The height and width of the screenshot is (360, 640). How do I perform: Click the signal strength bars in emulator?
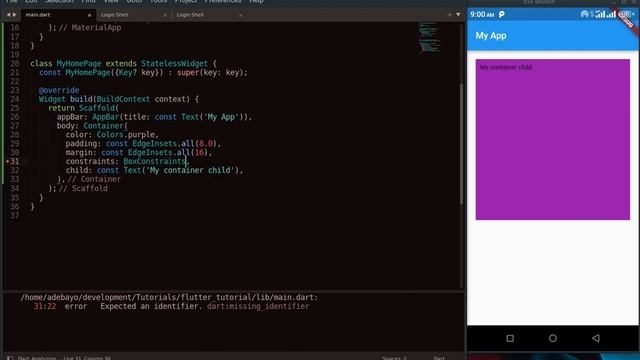click(x=606, y=15)
